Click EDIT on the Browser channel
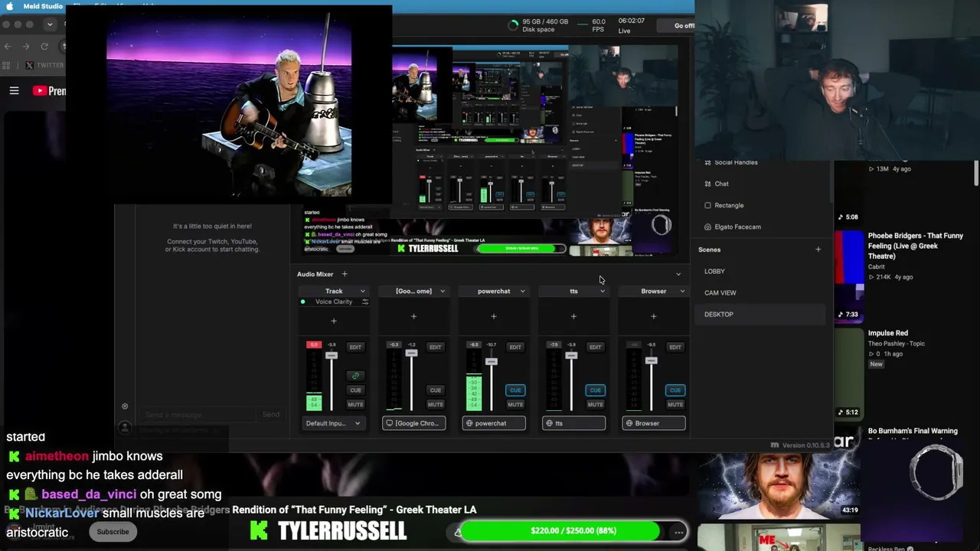 [675, 347]
